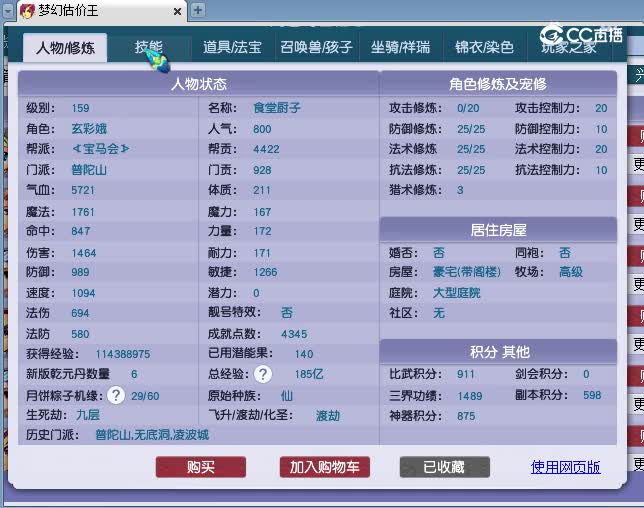This screenshot has width=644, height=508.
Task: Click the 级别 value 159
Action: point(80,108)
